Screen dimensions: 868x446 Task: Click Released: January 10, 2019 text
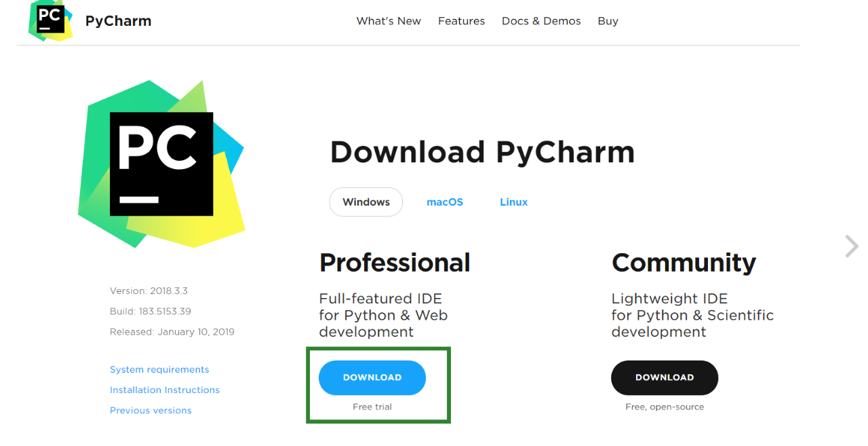pos(172,332)
